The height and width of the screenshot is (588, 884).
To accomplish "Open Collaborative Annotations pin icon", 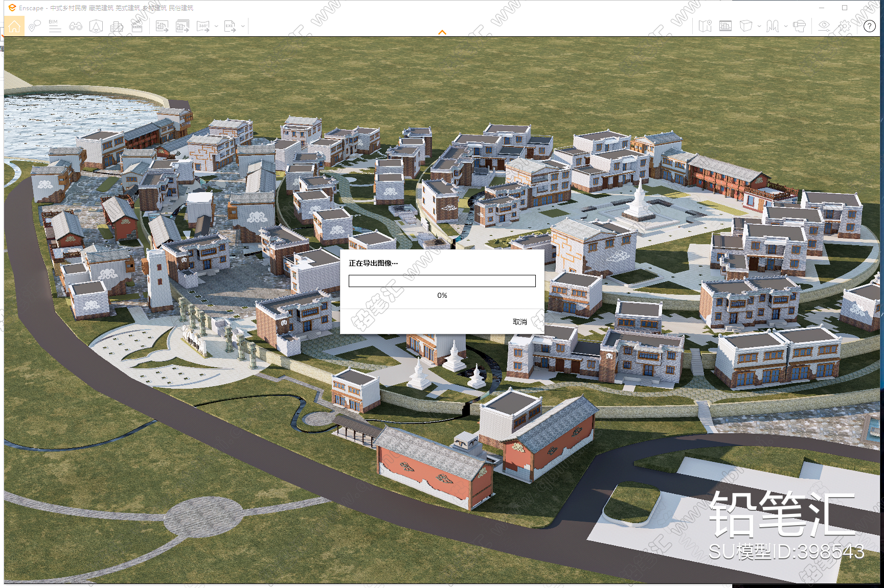I will (x=34, y=26).
